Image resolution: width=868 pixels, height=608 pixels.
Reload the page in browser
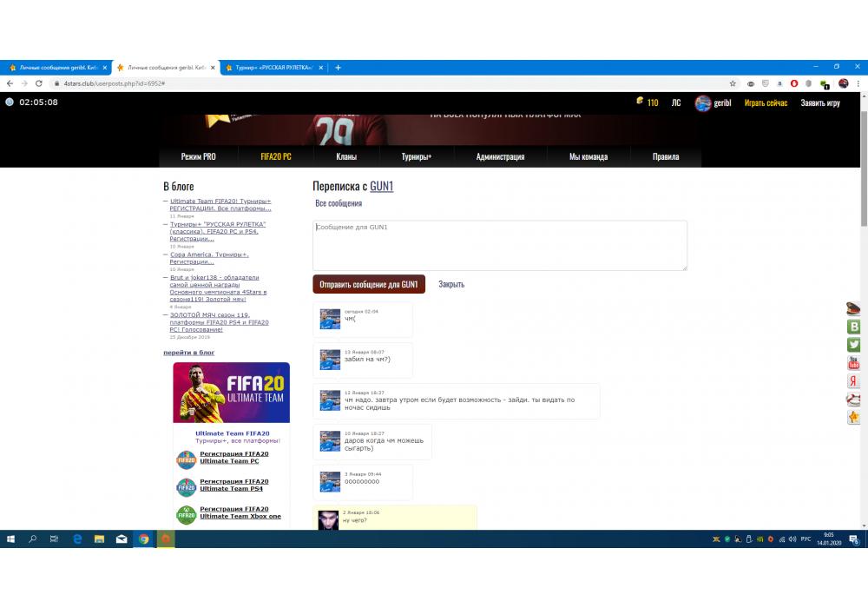[x=38, y=83]
